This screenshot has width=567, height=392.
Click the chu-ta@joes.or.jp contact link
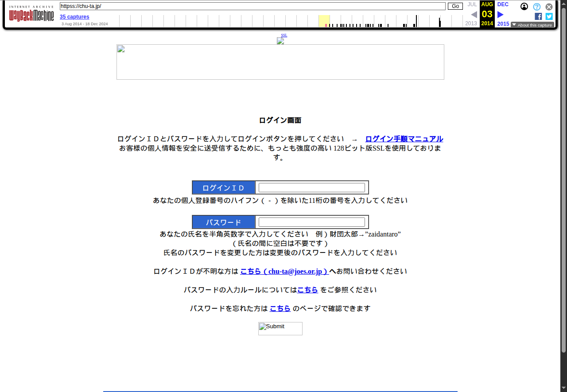coord(284,271)
